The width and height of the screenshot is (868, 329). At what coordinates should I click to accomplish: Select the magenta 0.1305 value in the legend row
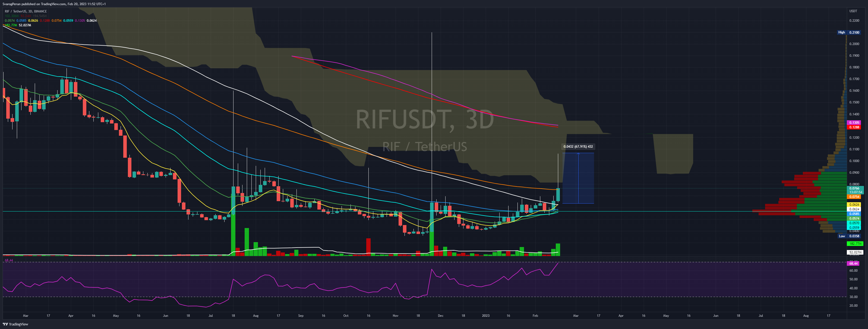80,21
